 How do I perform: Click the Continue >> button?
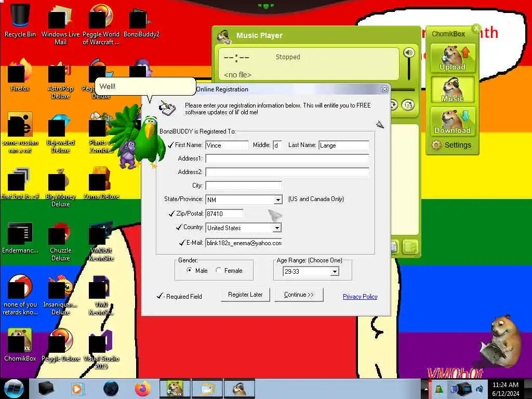point(299,295)
